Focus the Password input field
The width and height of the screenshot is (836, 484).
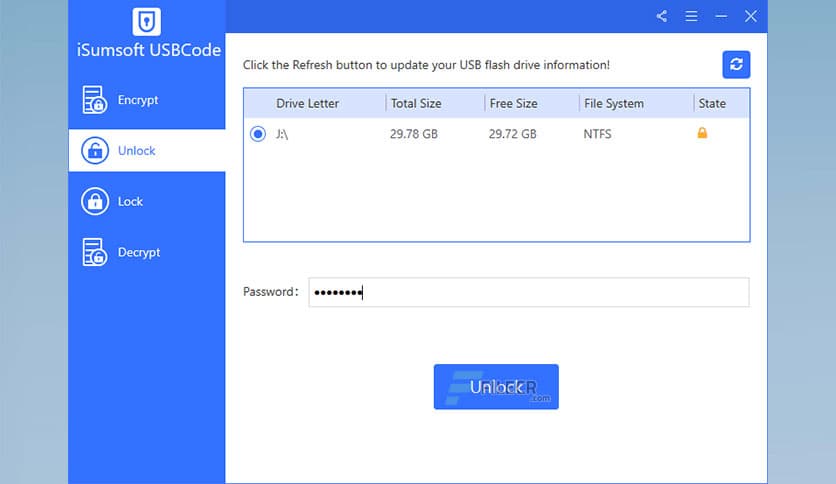coord(529,292)
